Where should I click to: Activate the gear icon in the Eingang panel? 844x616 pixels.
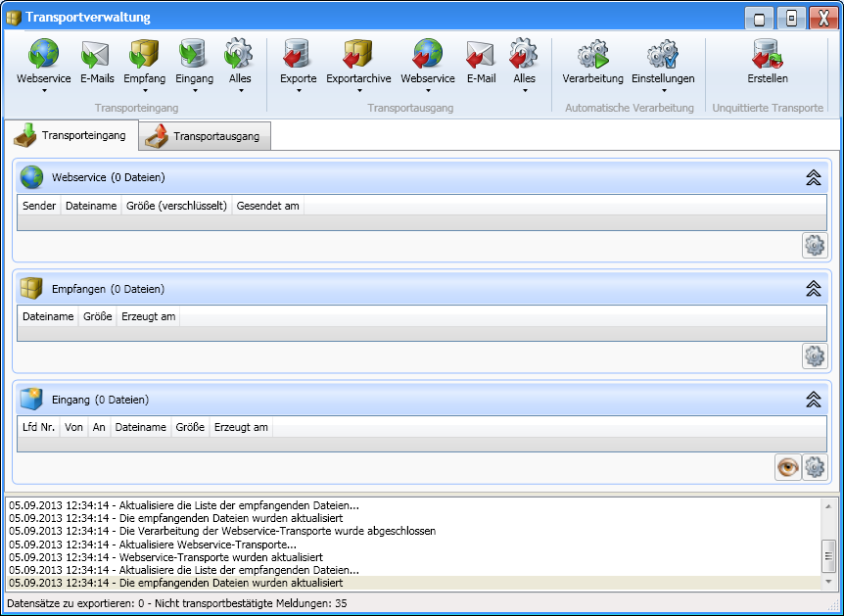[x=815, y=467]
